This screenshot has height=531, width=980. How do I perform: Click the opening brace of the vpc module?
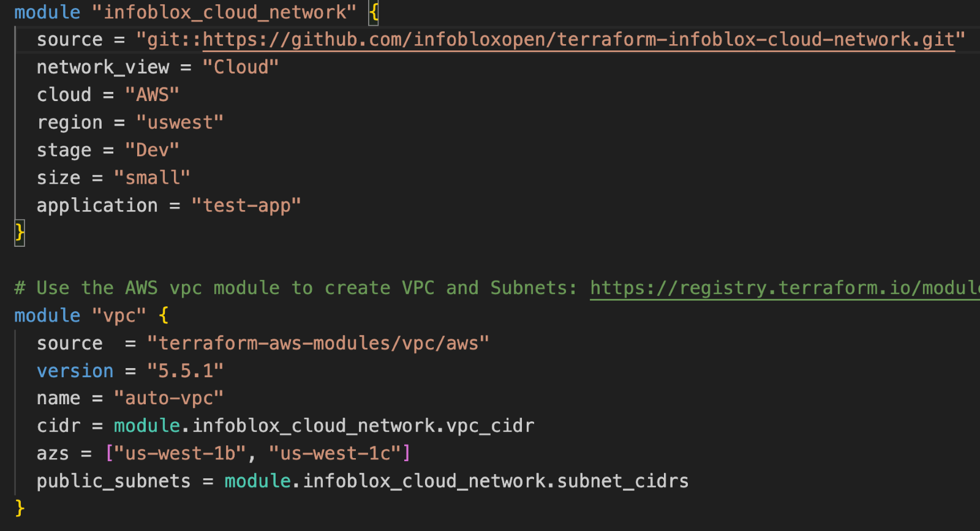coord(164,316)
